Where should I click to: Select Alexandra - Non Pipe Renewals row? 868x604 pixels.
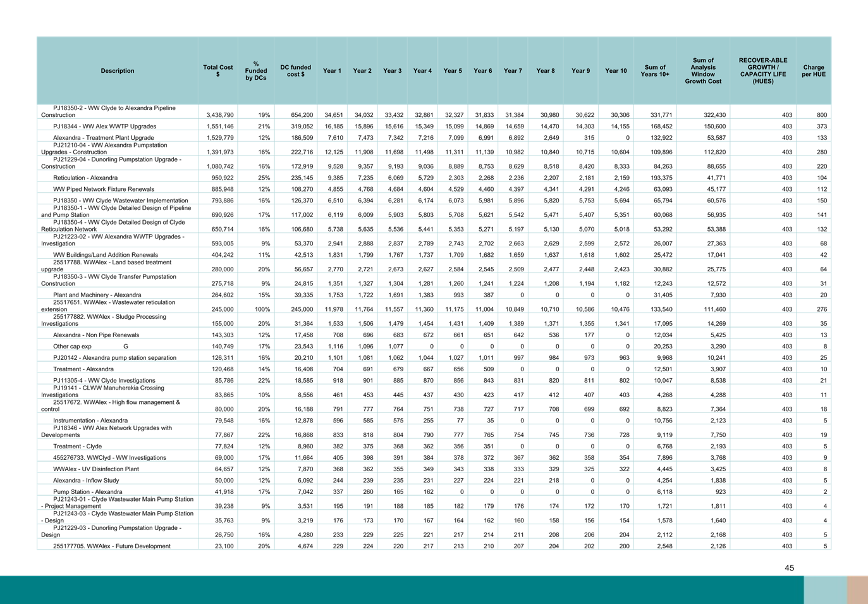click(434, 335)
